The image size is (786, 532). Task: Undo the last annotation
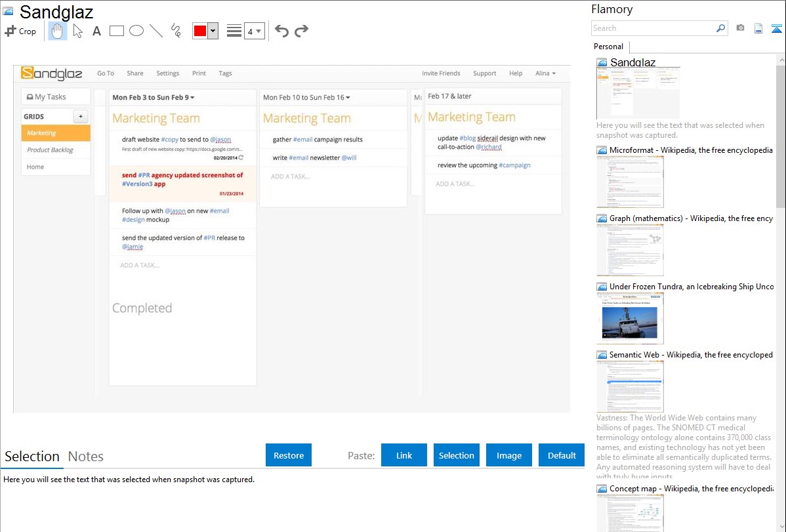pos(281,31)
